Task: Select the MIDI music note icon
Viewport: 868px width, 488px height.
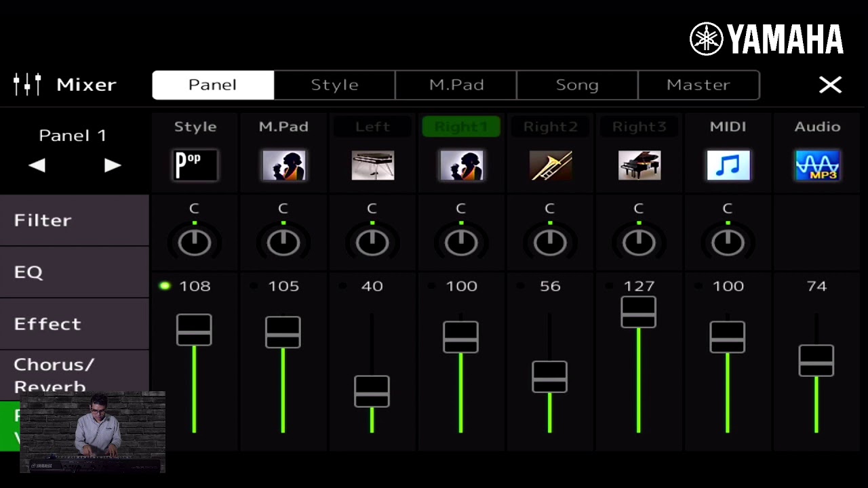Action: 728,165
